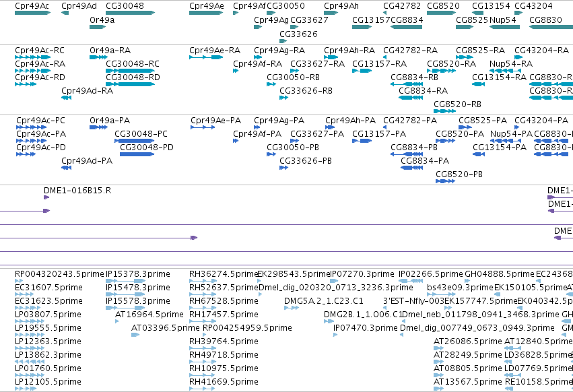Click the CG30050-RB transcript label
Viewport: 573px width, 392px height.
coord(293,77)
